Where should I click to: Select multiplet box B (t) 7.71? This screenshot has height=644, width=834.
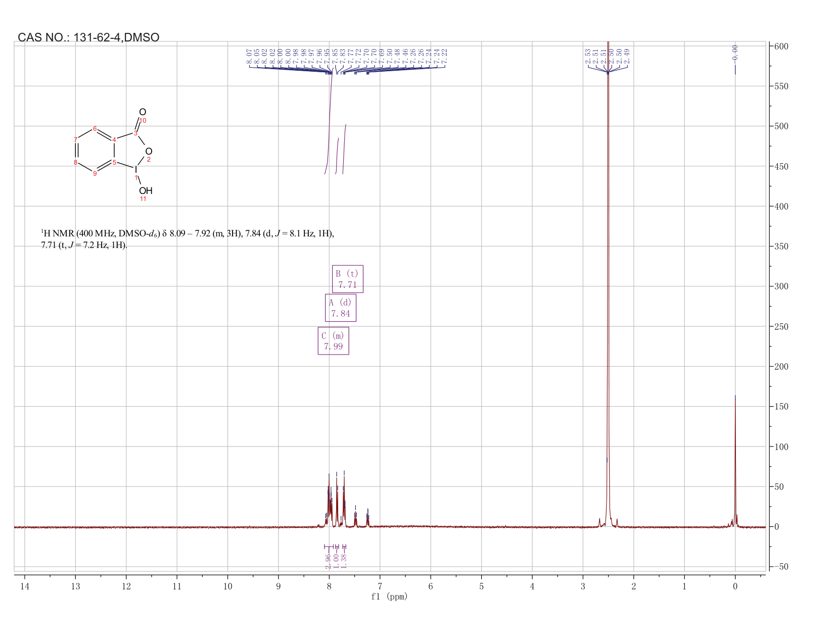[x=348, y=279]
